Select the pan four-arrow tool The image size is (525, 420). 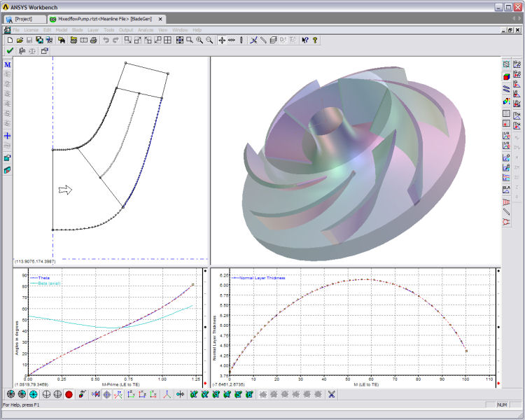tap(222, 40)
